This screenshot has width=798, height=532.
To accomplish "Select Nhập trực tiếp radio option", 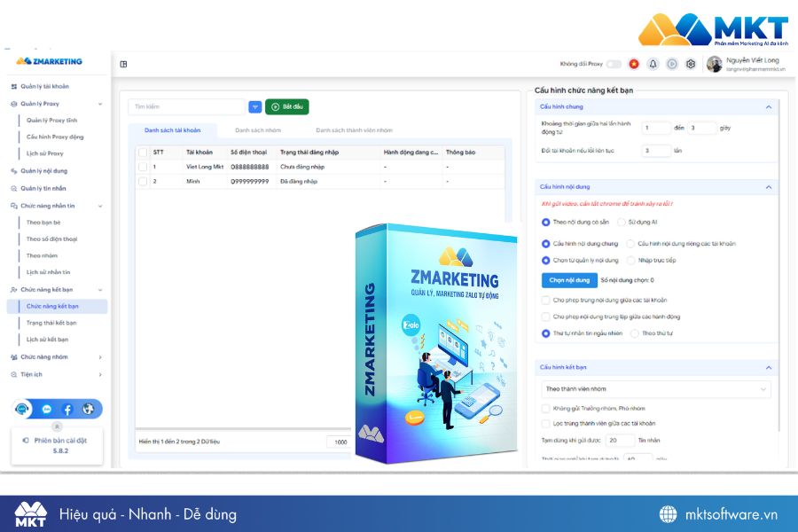I will click(x=631, y=260).
